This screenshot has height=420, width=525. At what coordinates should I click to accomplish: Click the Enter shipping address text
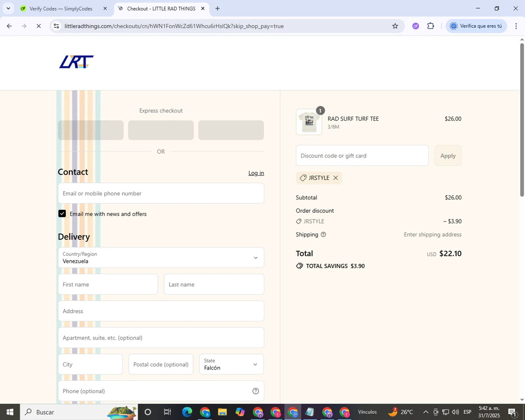433,234
